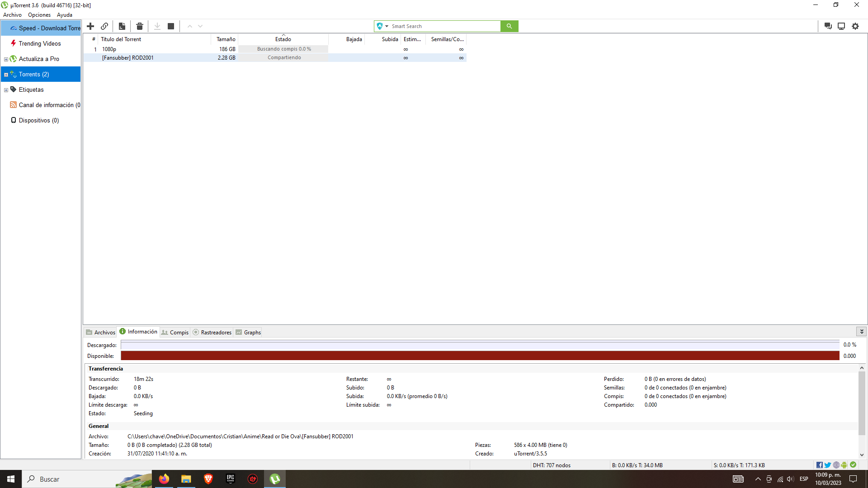This screenshot has width=868, height=488.
Task: Collapse the detail pane with double-chevron
Action: click(x=862, y=331)
